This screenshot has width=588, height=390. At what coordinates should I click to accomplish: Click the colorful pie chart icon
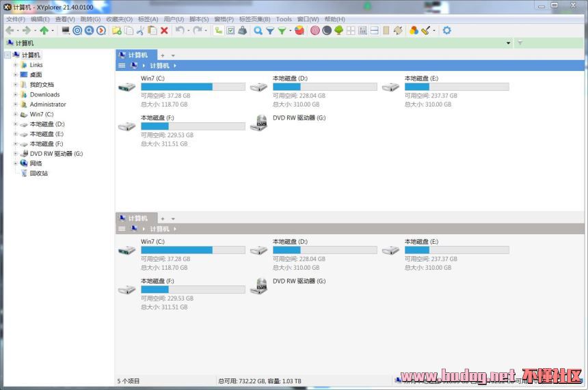299,30
